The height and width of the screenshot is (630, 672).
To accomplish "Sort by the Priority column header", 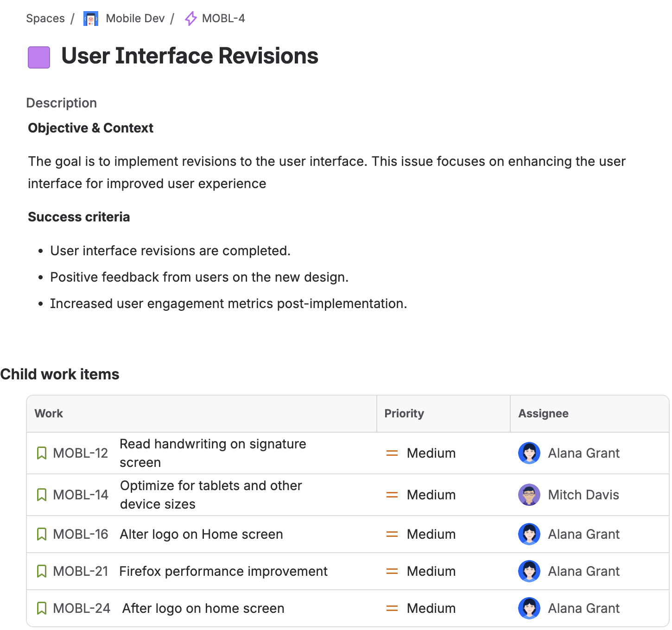I will pos(404,414).
